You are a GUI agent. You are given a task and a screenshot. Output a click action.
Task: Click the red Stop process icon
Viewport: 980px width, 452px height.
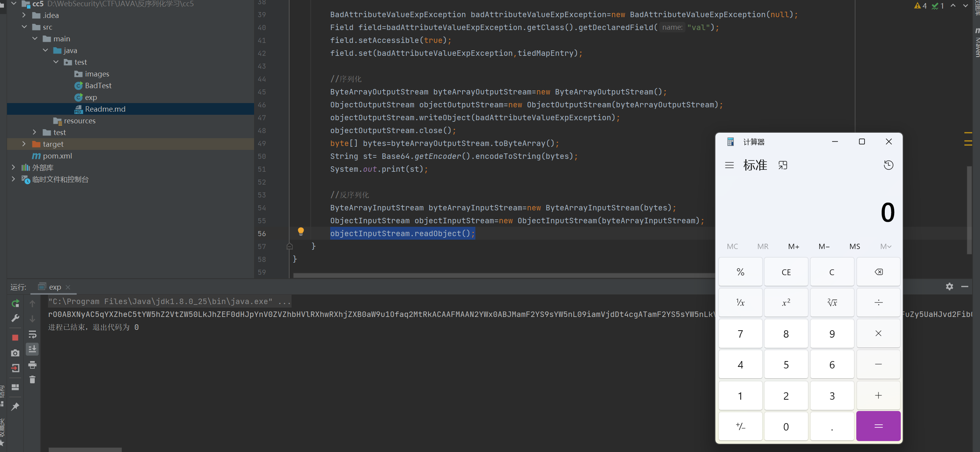(x=15, y=337)
